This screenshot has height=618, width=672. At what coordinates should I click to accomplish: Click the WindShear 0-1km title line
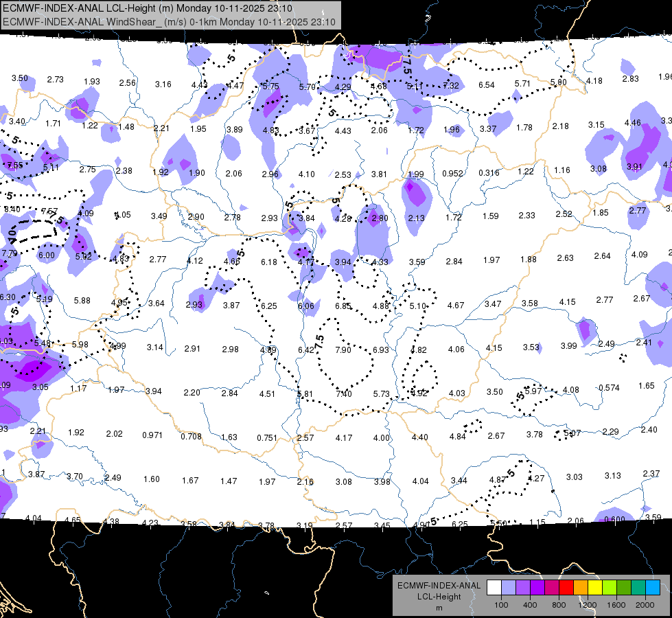(x=169, y=22)
